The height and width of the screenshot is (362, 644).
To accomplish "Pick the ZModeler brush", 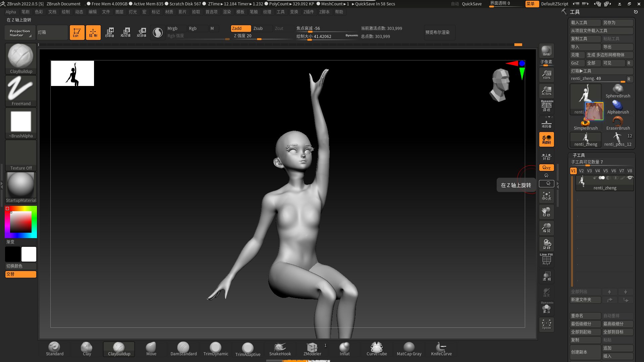I will (312, 349).
